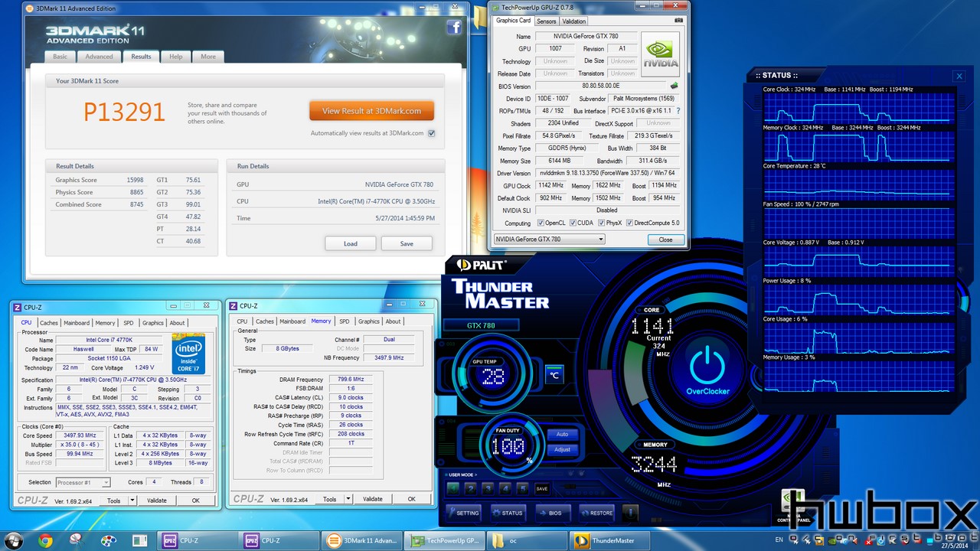Launch Google Chrome from the taskbar

pyautogui.click(x=45, y=541)
